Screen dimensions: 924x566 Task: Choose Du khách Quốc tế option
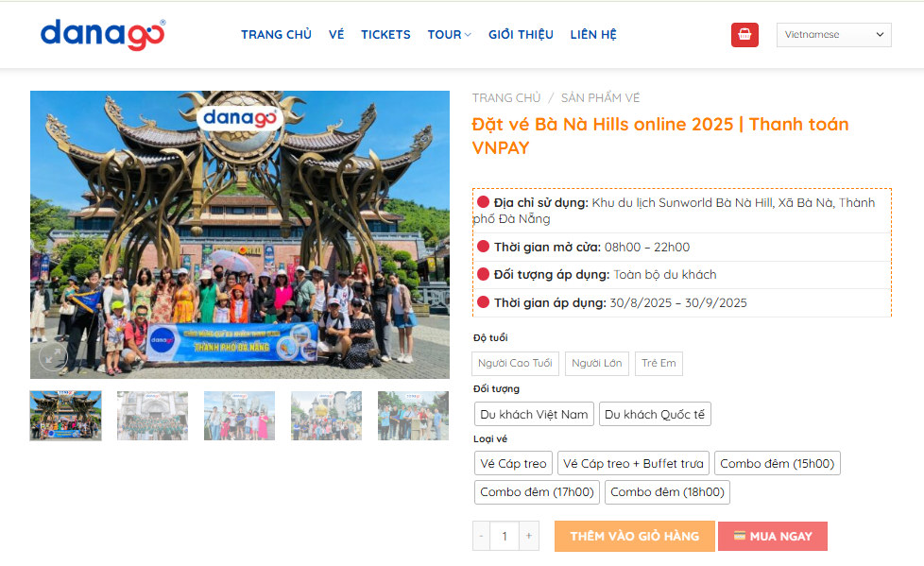click(x=655, y=414)
